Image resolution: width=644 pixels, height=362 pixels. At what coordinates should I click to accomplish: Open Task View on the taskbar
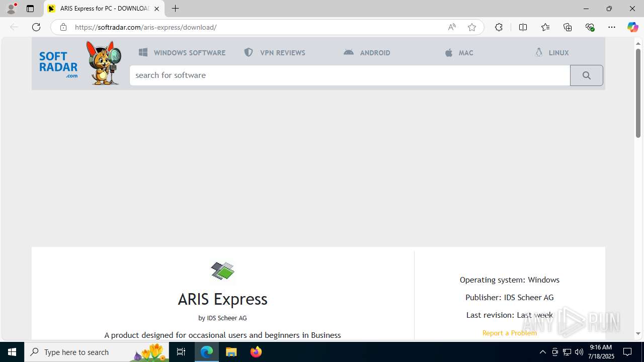(x=181, y=352)
